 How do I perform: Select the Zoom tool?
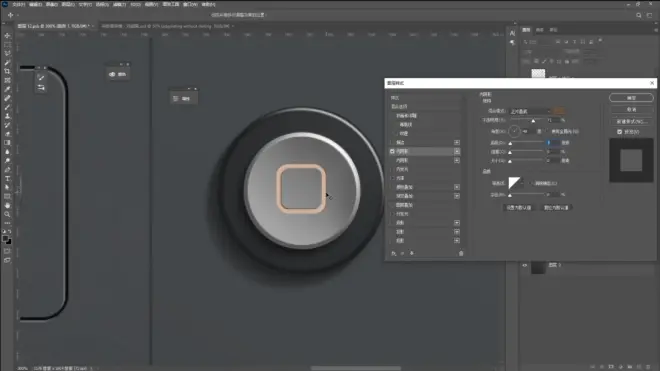tap(7, 214)
